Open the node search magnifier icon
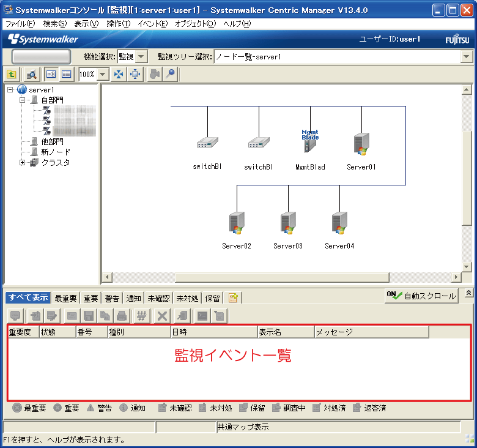The height and width of the screenshot is (448, 477). (x=31, y=74)
